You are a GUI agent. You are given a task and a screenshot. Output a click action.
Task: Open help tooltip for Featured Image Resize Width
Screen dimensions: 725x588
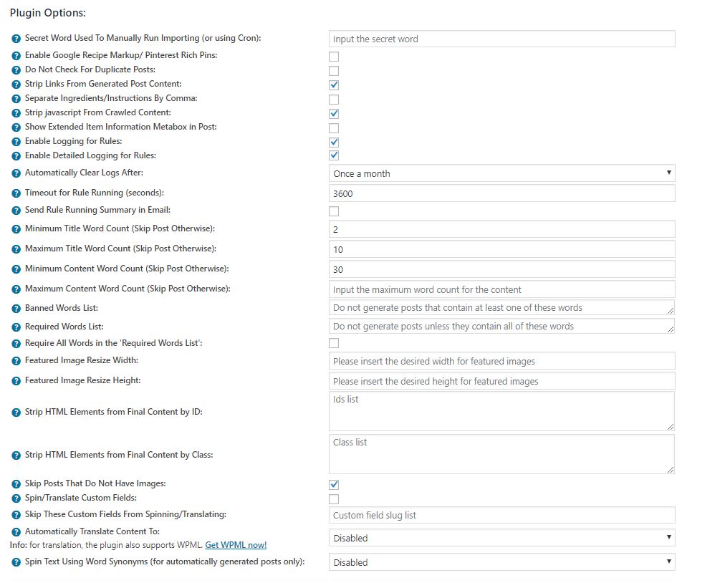pyautogui.click(x=16, y=361)
